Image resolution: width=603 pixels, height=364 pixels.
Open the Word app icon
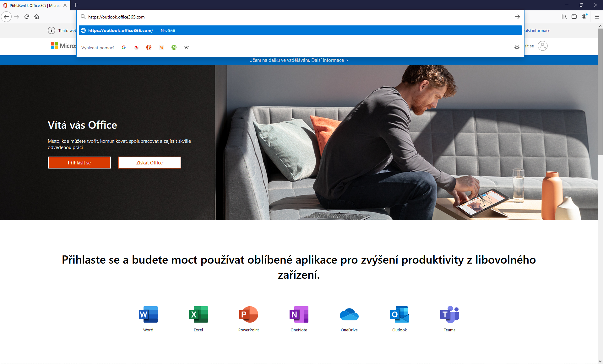coord(148,314)
